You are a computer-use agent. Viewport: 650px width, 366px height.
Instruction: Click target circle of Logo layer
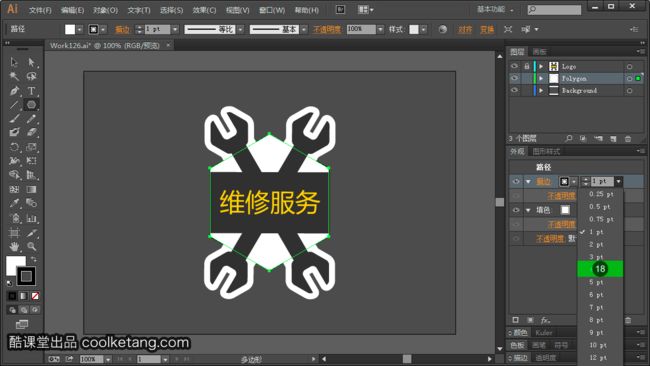pyautogui.click(x=629, y=66)
